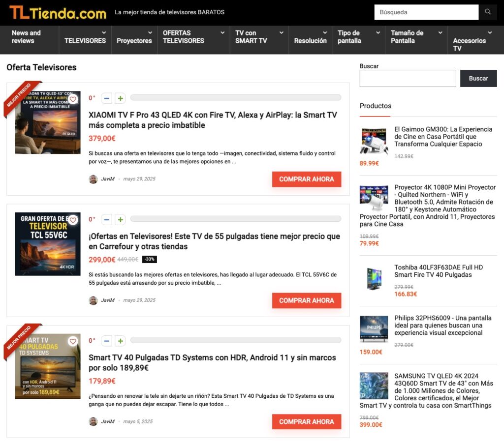Expand the Proyectores menu chevron
This screenshot has height=444, width=504.
(150, 33)
